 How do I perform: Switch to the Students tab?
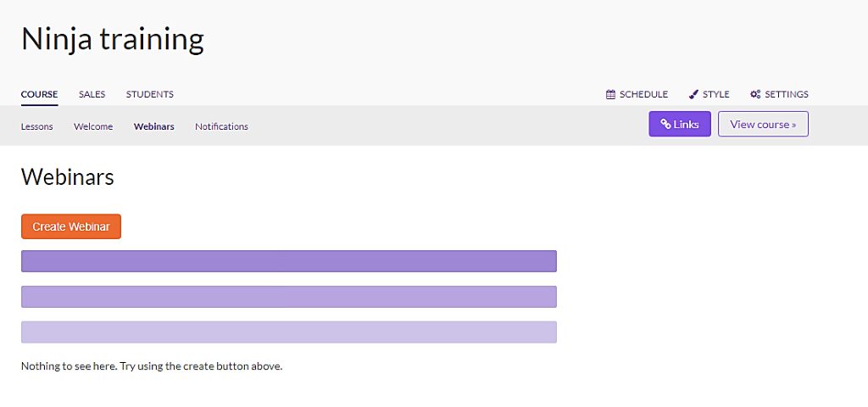pos(149,94)
